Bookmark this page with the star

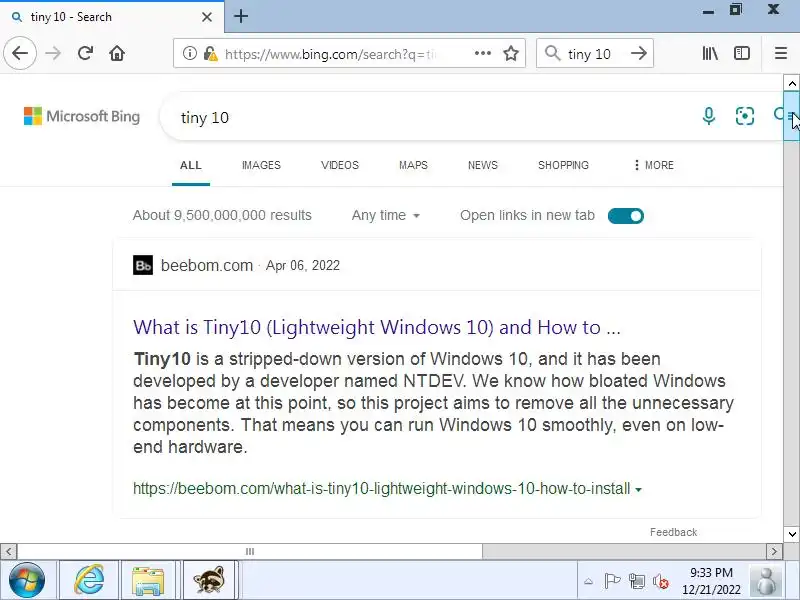click(511, 53)
